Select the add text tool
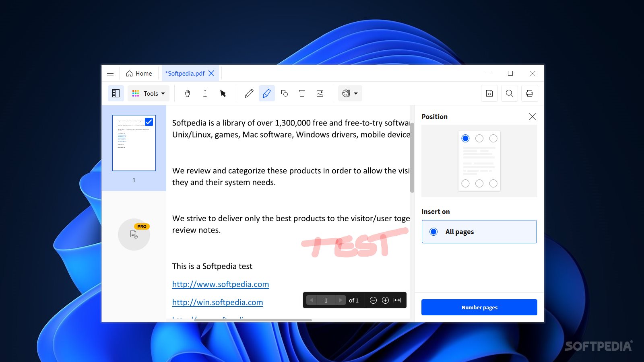This screenshot has width=644, height=362. coord(302,93)
